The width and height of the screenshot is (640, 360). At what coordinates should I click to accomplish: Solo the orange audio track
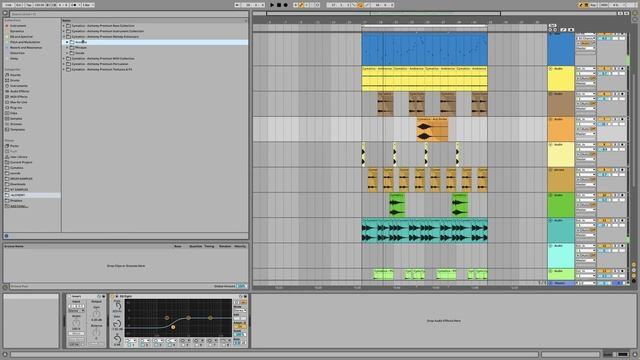(x=615, y=120)
